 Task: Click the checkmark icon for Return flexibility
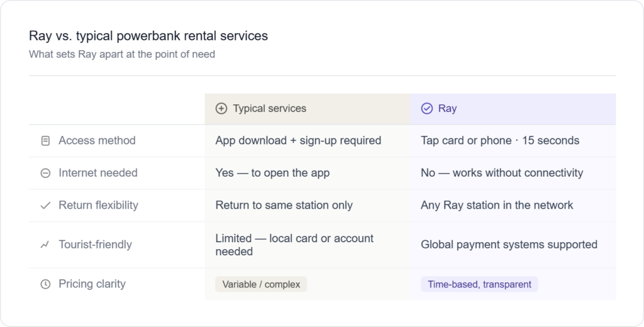coord(45,206)
